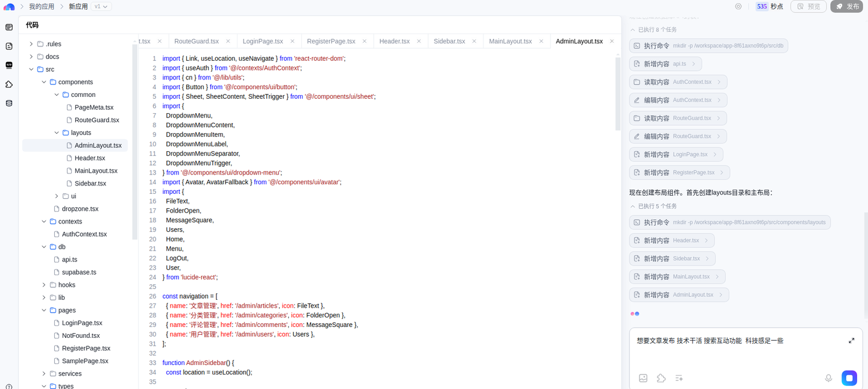Click the image upload icon in chat box

pos(643,378)
